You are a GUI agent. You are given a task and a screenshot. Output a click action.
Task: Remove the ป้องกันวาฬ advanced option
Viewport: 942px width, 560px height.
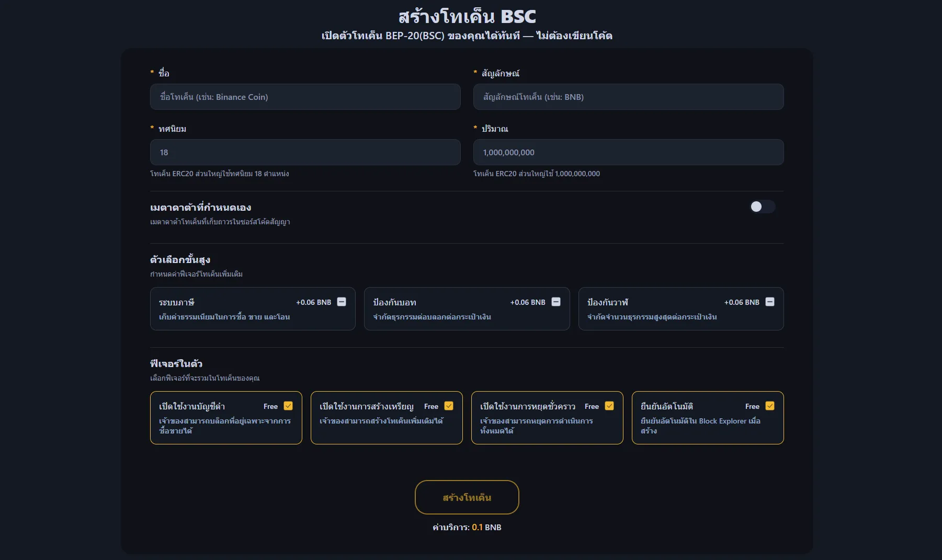click(x=770, y=302)
